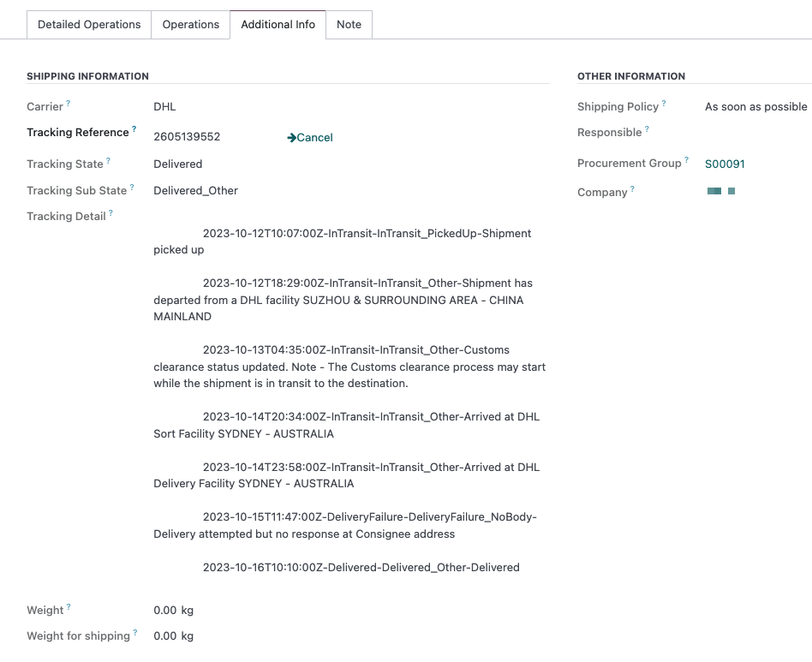Click the Cancel tracking link

click(310, 137)
